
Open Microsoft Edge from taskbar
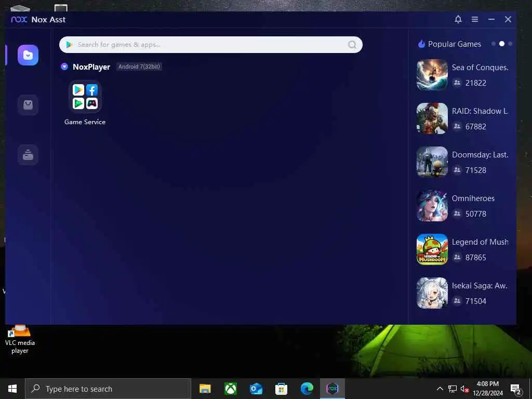point(307,389)
